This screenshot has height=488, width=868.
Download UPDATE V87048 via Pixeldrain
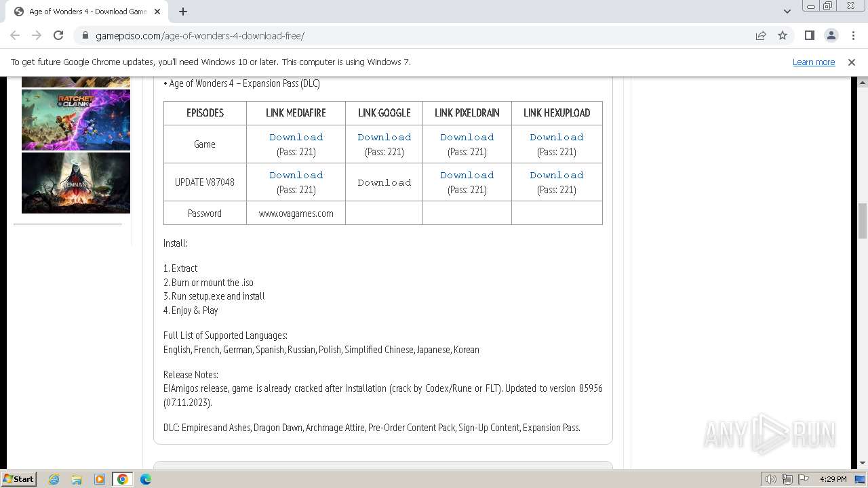[x=467, y=175]
